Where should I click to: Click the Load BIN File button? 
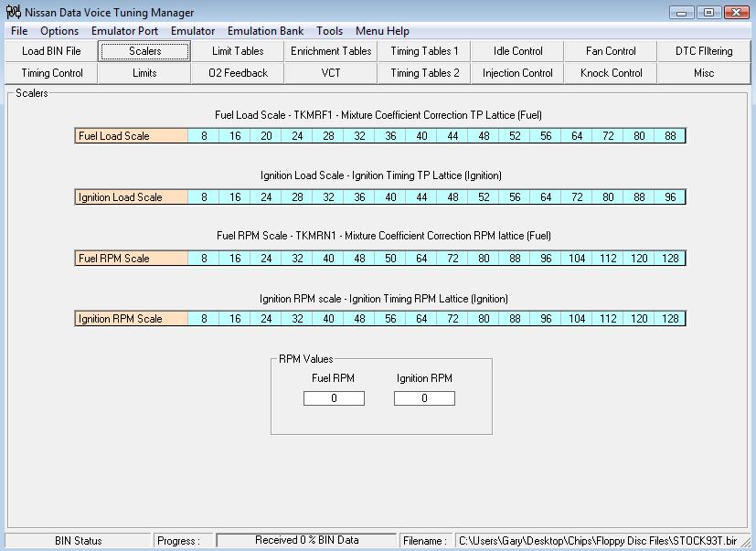pos(51,51)
